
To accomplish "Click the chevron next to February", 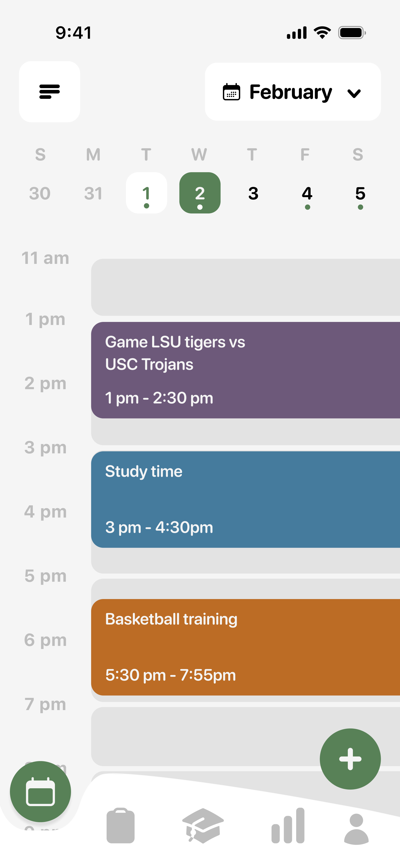I will point(354,93).
